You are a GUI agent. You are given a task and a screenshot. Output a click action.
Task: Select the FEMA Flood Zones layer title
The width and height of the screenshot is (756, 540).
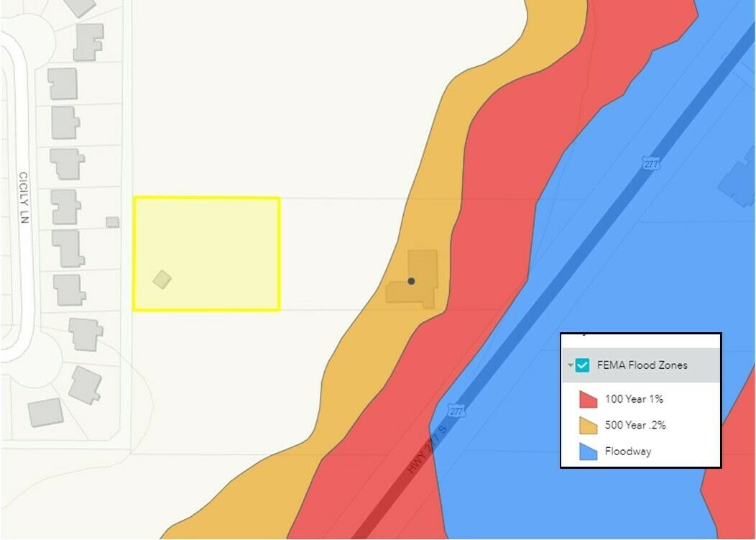(642, 365)
